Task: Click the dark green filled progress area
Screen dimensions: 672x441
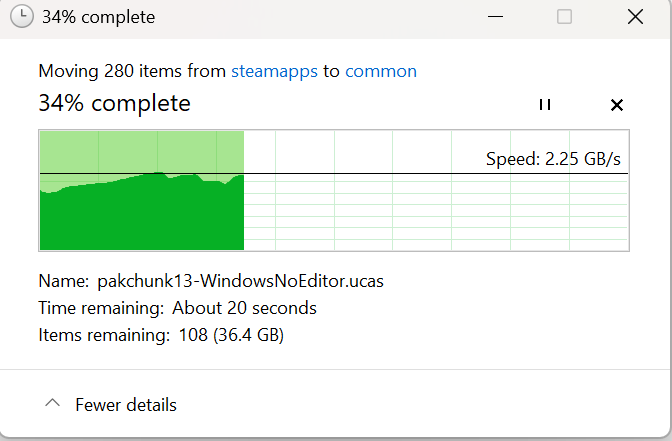Action: pos(141,219)
